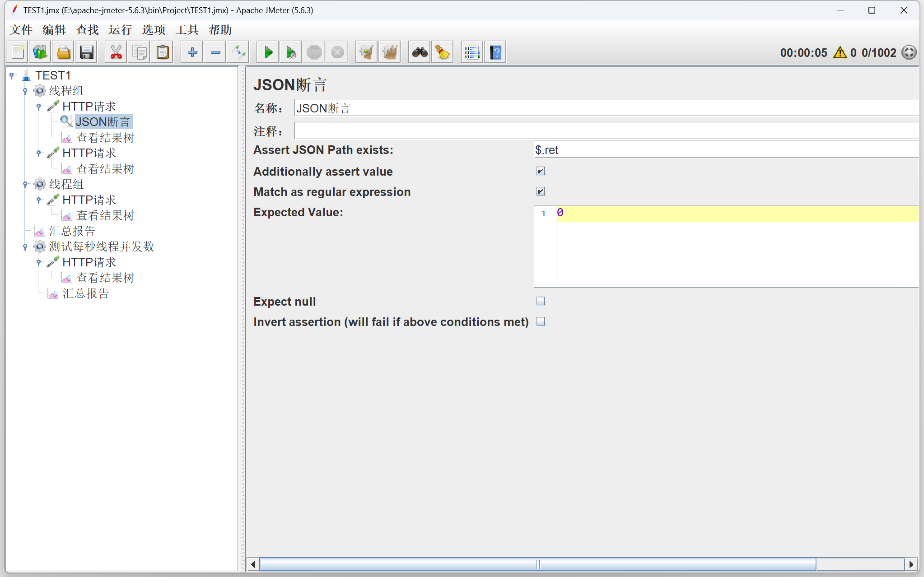924x577 pixels.
Task: Expand all nodes with plus icon
Action: [x=192, y=52]
